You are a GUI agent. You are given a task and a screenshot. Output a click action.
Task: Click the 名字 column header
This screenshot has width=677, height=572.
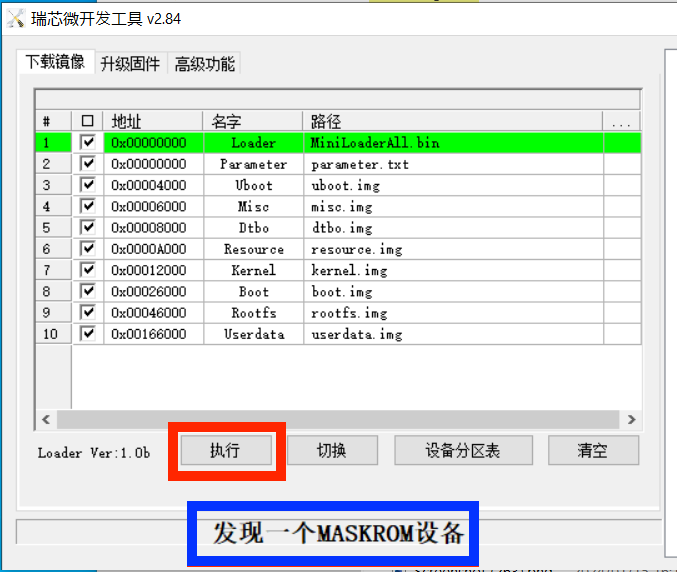click(253, 121)
